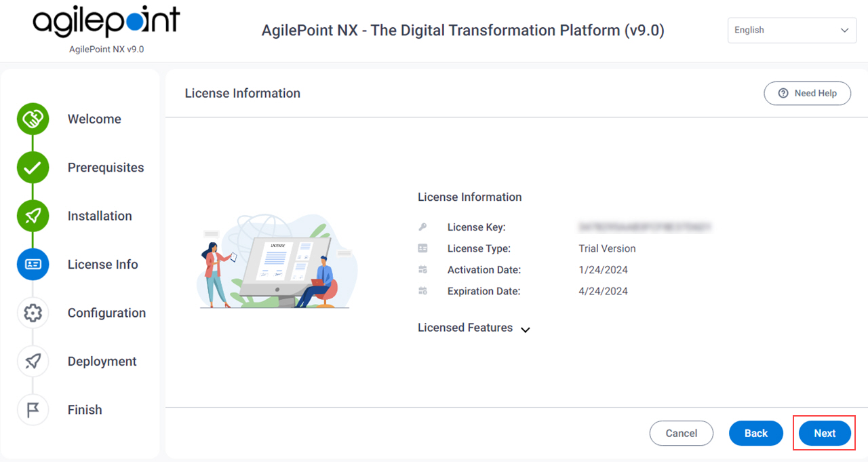This screenshot has height=462, width=868.
Task: Click the card icon beside License Type
Action: pos(422,249)
